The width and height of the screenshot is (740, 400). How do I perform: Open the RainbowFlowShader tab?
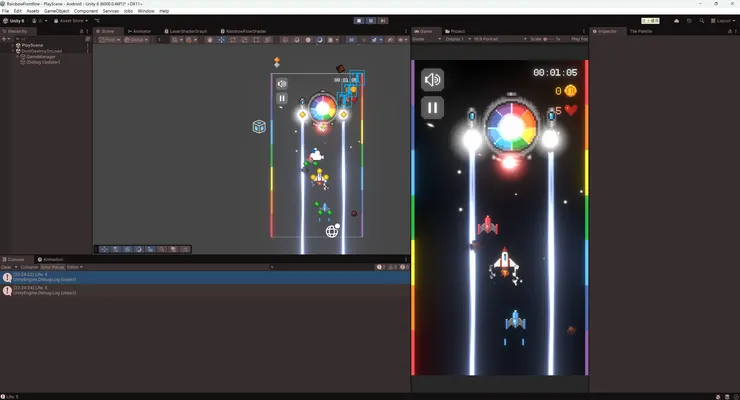click(x=244, y=31)
